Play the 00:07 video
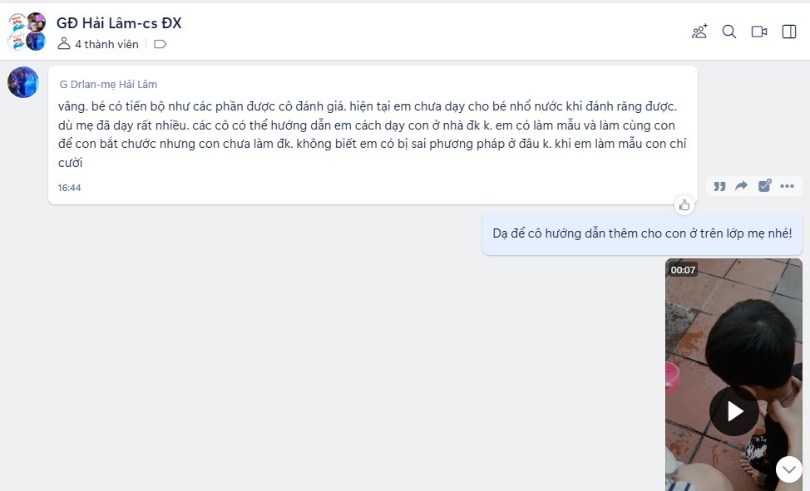 point(734,411)
